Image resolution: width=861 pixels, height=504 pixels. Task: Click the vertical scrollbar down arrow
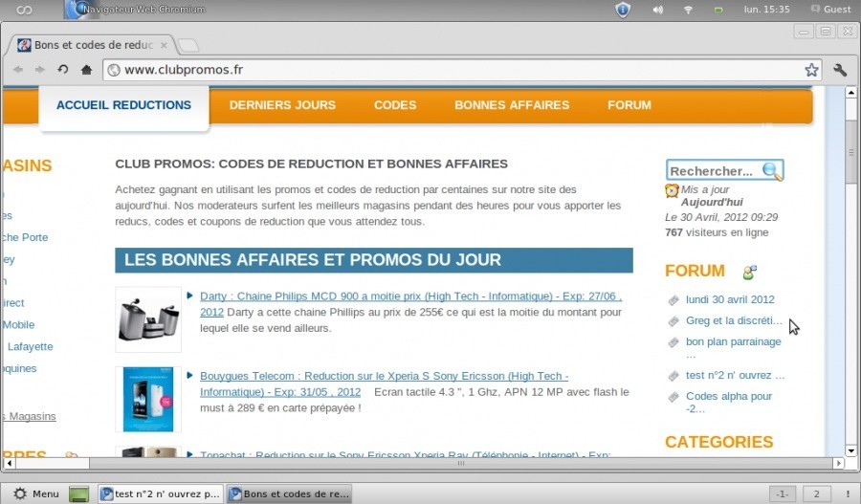point(851,449)
